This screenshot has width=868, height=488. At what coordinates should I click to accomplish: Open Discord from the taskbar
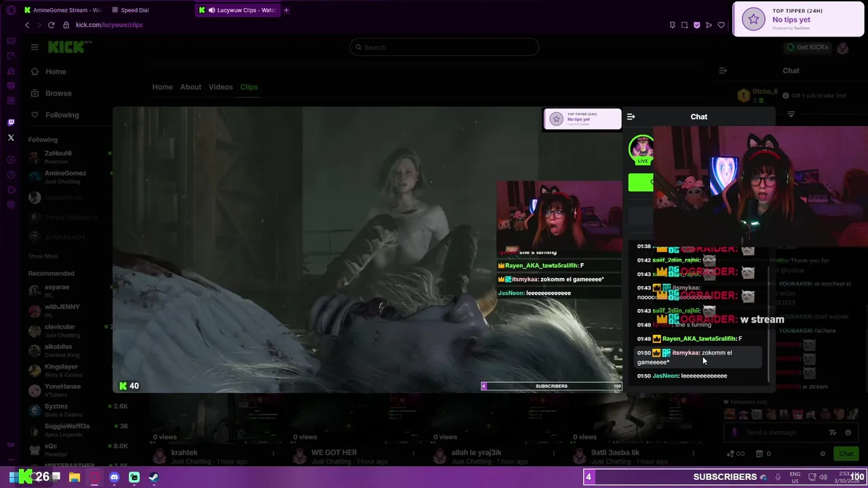pos(114,477)
